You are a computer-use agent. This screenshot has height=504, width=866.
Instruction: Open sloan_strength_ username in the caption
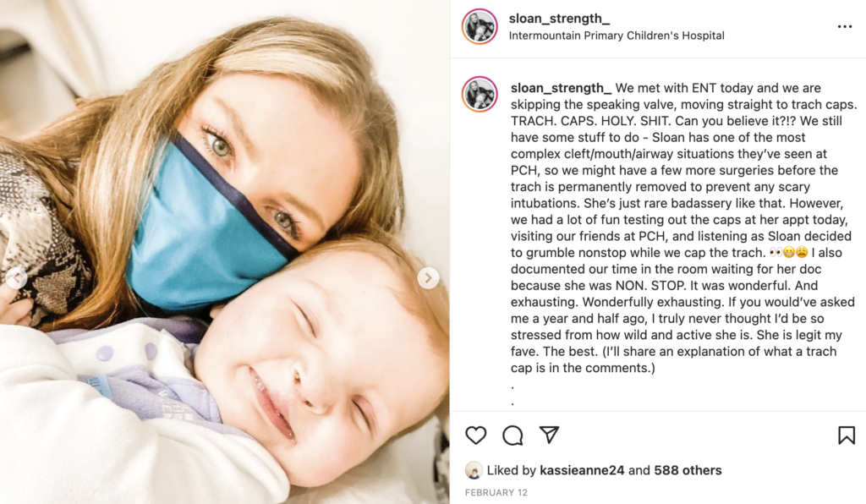click(x=561, y=88)
